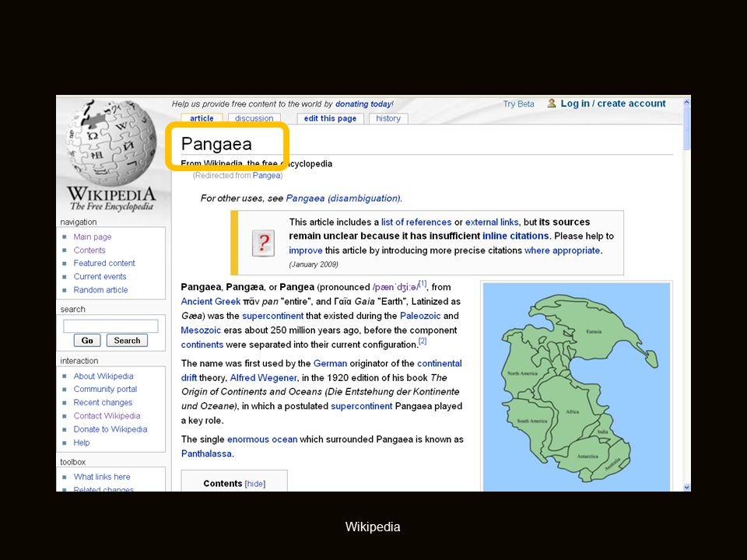Open the continental drift link
The width and height of the screenshot is (747, 560).
pos(439,363)
